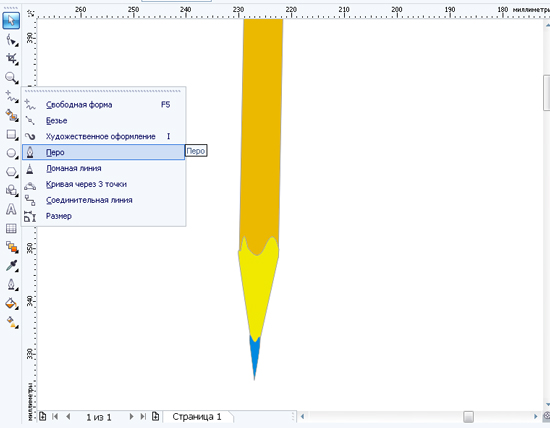Select the Fill bucket tool

[11, 303]
